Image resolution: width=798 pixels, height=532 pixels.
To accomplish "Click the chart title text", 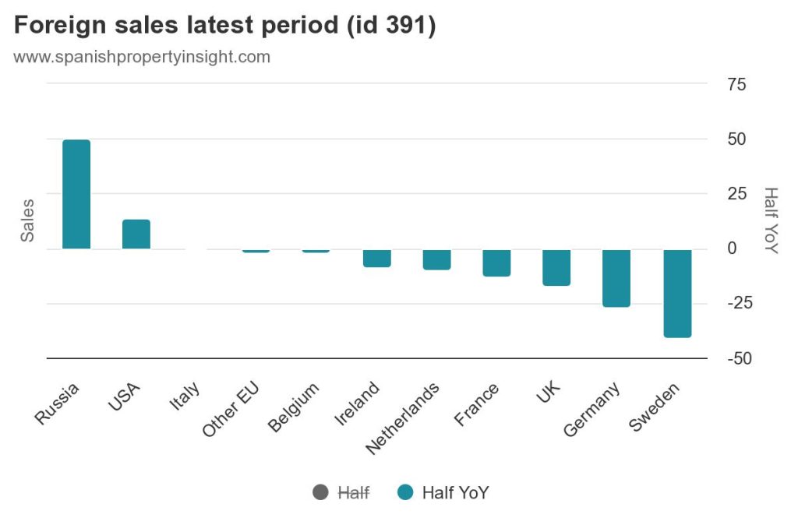I will pyautogui.click(x=224, y=25).
